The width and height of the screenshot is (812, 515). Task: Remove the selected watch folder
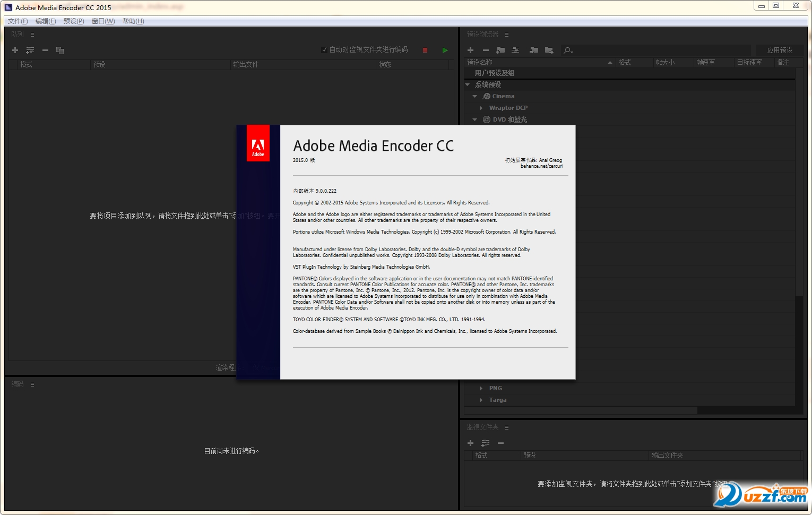pos(500,443)
